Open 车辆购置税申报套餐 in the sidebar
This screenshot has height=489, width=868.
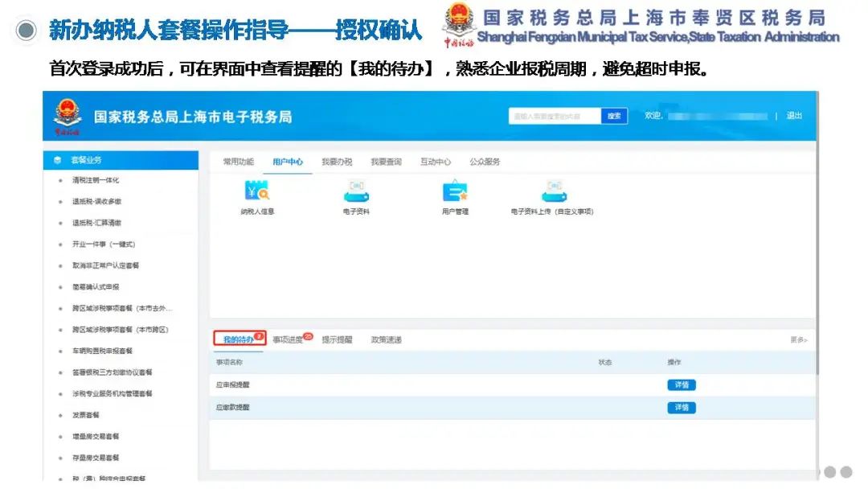[102, 351]
